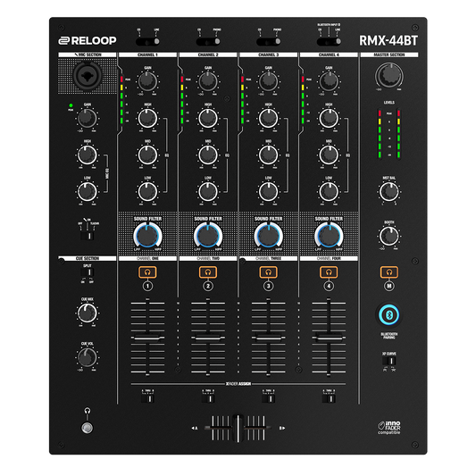The height and width of the screenshot is (476, 476).
Task: Click the MST BAL balance knob
Action: pyautogui.click(x=389, y=191)
